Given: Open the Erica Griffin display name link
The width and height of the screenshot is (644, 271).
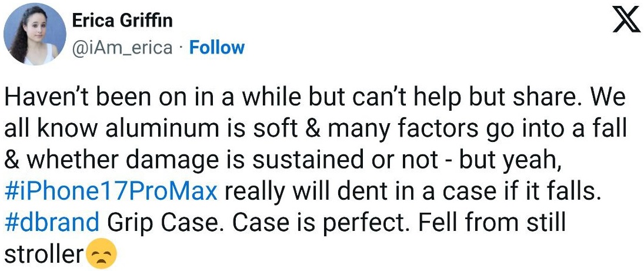Looking at the screenshot, I should click(x=121, y=21).
